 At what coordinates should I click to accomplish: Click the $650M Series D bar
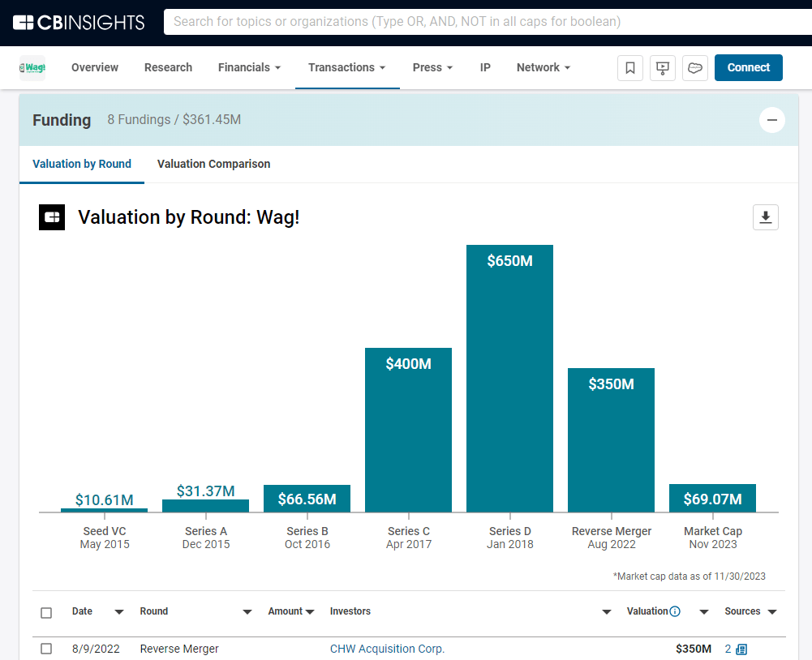point(509,381)
